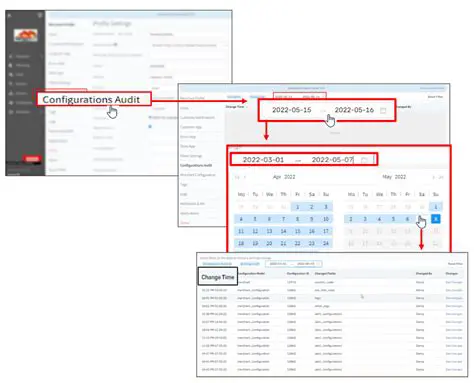Select April 2 in the calendar
This screenshot has height=383, width=474.
click(312, 207)
